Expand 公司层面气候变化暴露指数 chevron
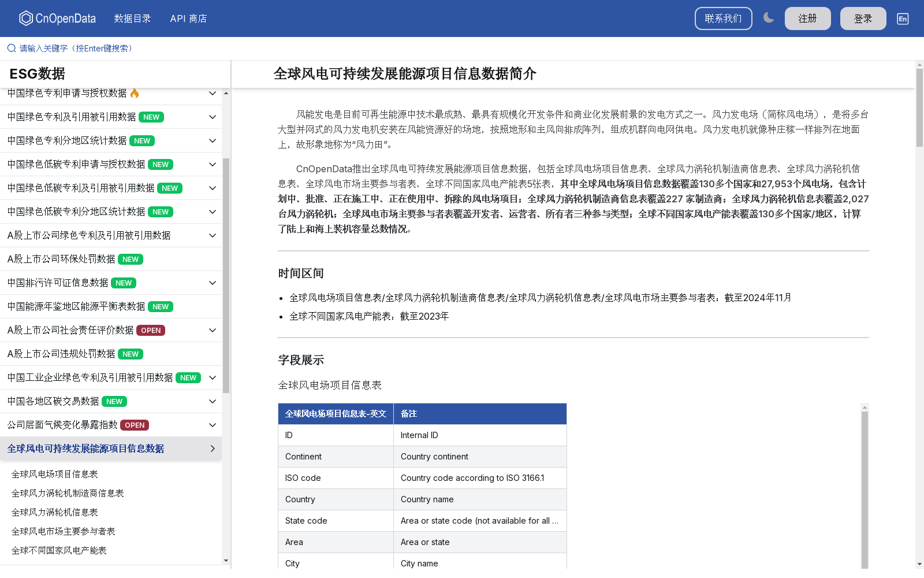Screen dimensions: 924x578 213,425
